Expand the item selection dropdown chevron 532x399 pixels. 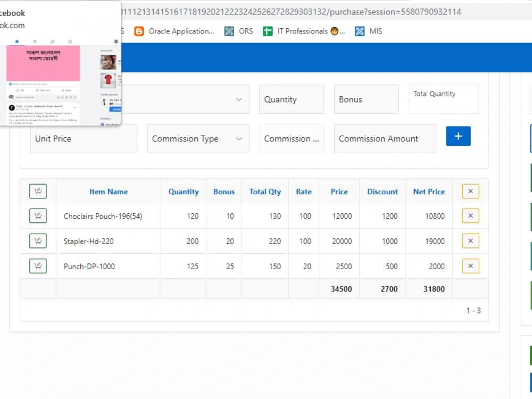coord(239,99)
